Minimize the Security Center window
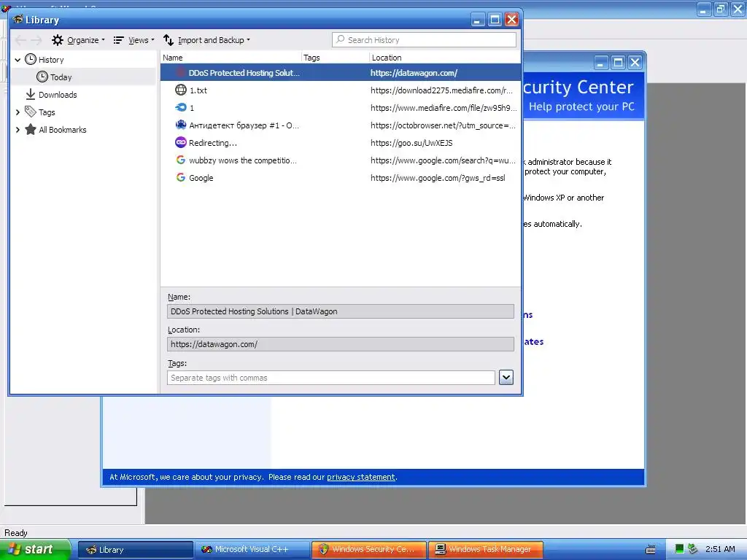747x560 pixels. pos(601,63)
